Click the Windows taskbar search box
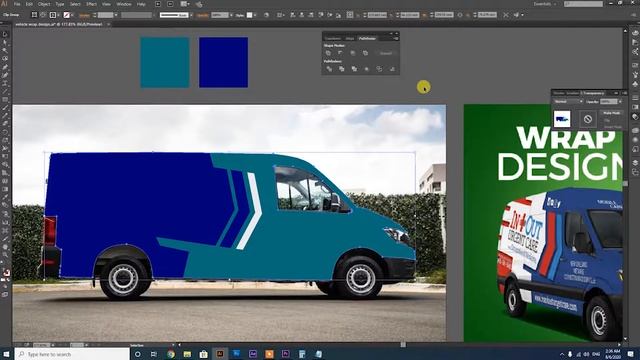640x360 pixels. pyautogui.click(x=72, y=354)
